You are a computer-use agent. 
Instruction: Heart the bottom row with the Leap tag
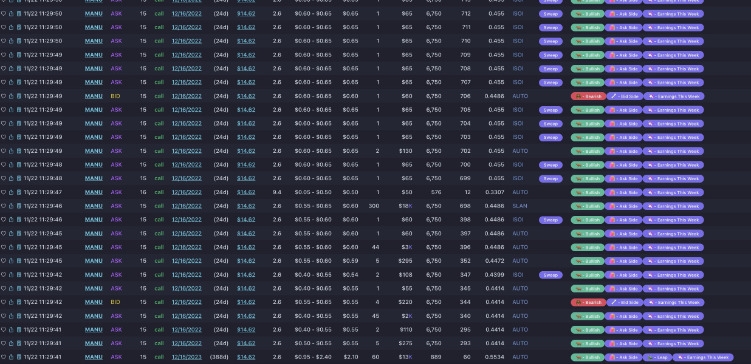point(3,357)
